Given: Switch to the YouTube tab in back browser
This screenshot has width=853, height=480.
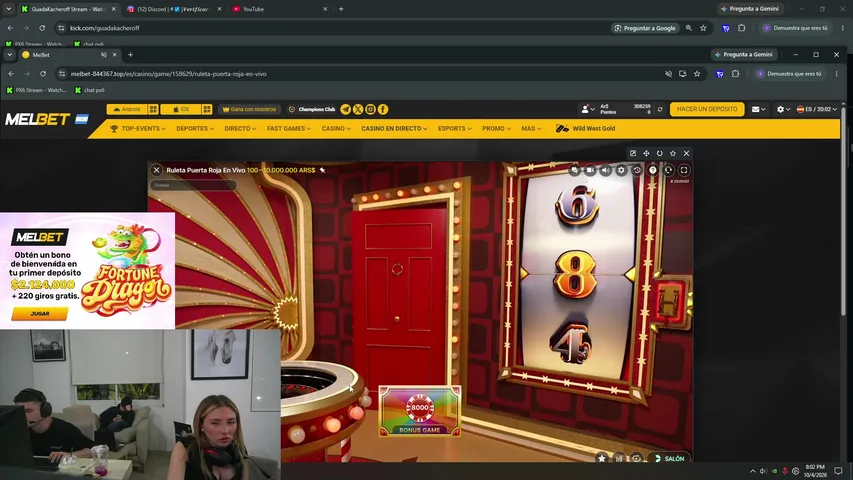Looking at the screenshot, I should click(x=280, y=9).
